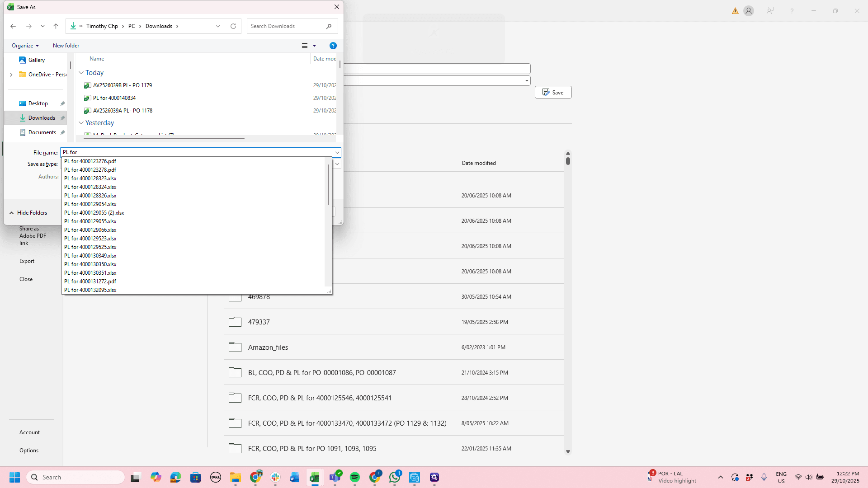This screenshot has height=488, width=868.
Task: Go back in Save As dialog
Action: 13,26
